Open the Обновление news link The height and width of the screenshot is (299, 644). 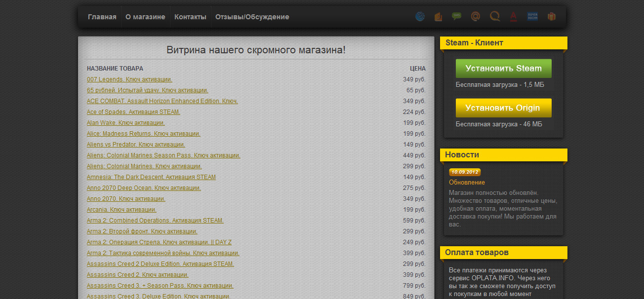pyautogui.click(x=467, y=183)
